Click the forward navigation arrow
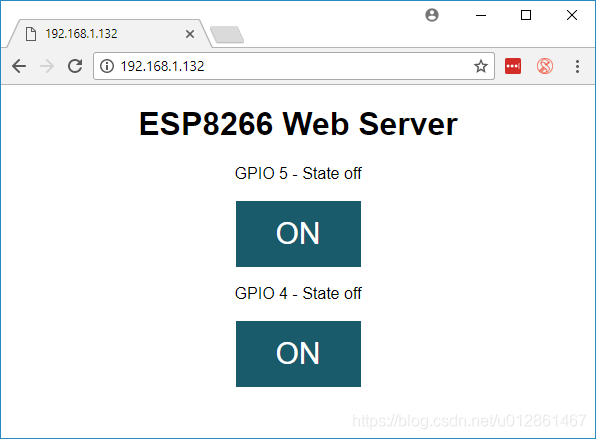 tap(47, 66)
